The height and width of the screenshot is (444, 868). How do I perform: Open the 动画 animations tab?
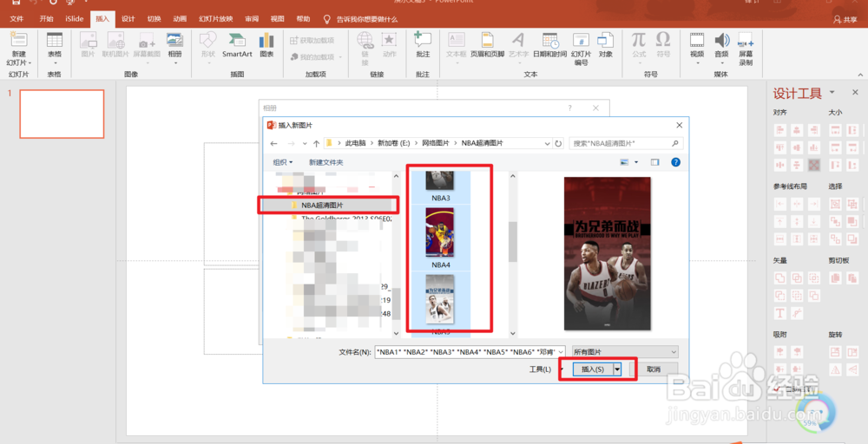(x=180, y=19)
